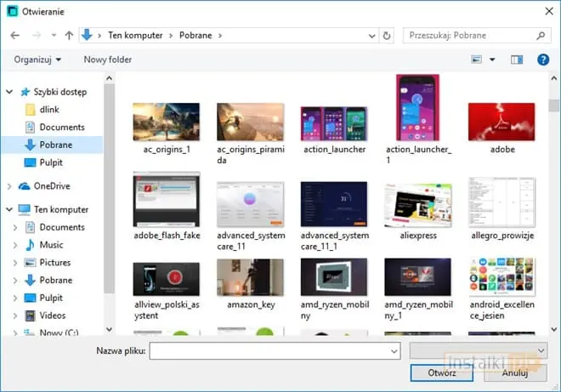The height and width of the screenshot is (392, 561).
Task: Click the Otwórz button
Action: point(442,372)
